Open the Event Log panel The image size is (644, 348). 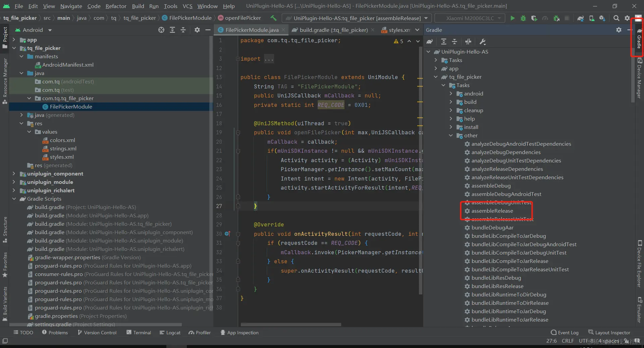565,333
